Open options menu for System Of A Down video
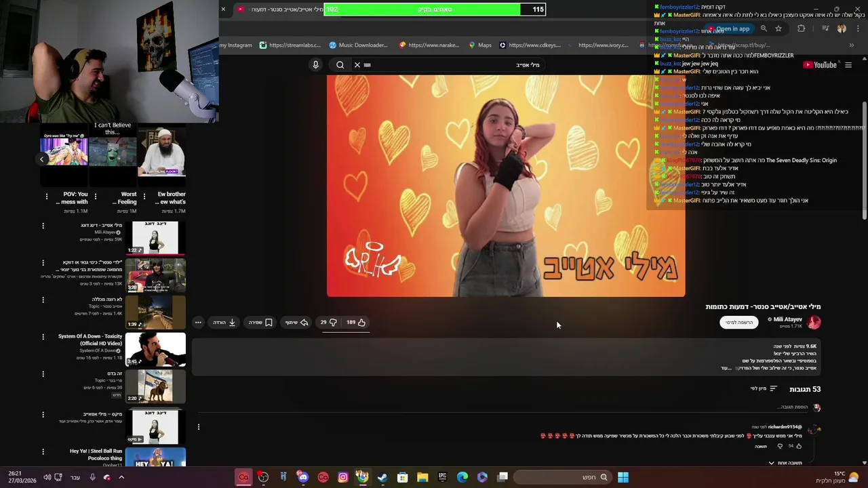This screenshot has height=488, width=868. [43, 337]
